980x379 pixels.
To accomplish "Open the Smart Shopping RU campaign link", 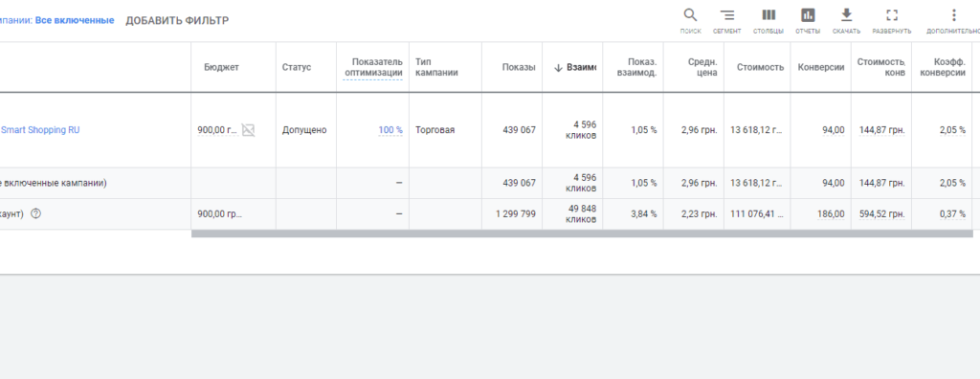I will pos(40,130).
